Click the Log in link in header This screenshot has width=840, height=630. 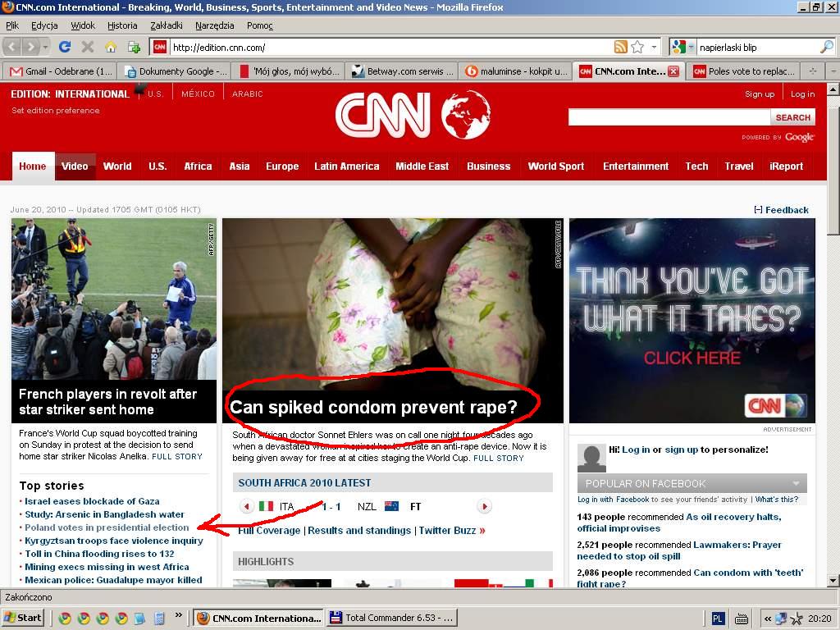tap(802, 94)
